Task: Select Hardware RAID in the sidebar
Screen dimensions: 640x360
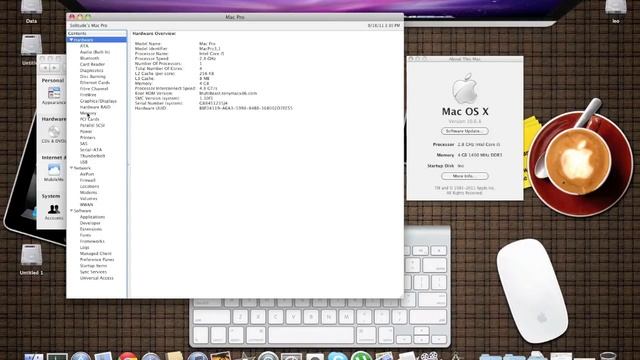Action: 95,107
